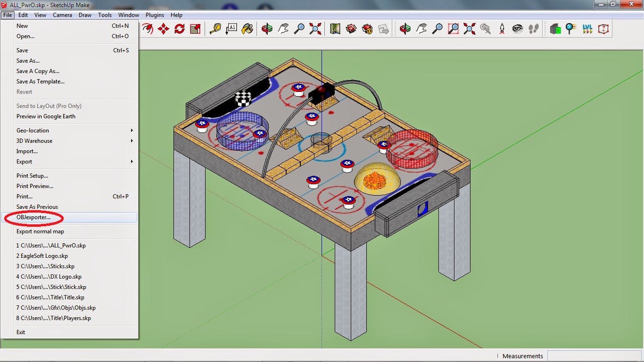Open the View menu
This screenshot has height=362, width=644.
(40, 15)
